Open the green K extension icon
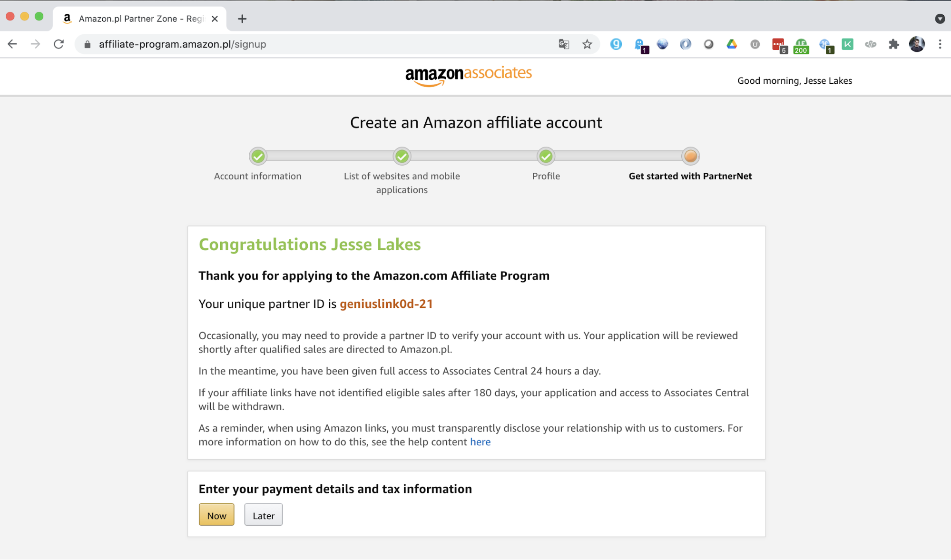The width and height of the screenshot is (951, 560). (x=847, y=44)
